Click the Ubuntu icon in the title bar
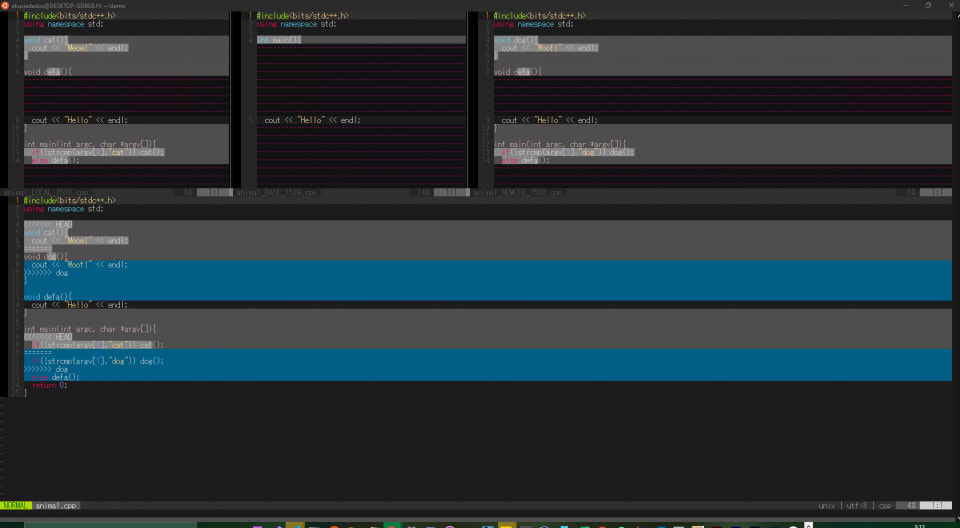 5,6
